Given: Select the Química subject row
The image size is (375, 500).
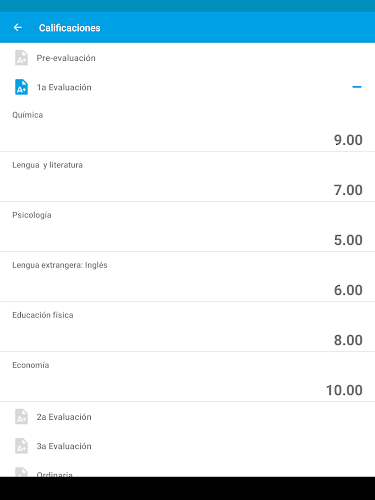Looking at the screenshot, I should tap(187, 127).
